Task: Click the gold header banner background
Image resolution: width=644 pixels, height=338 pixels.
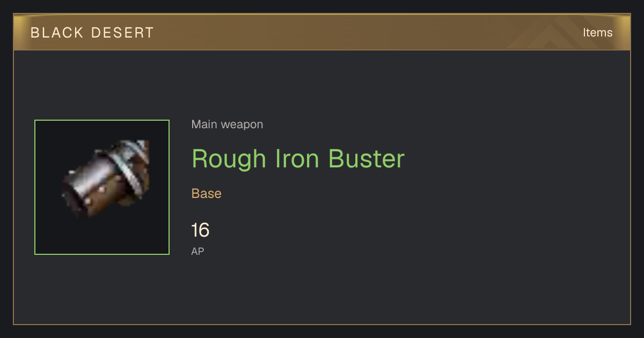Action: click(x=322, y=32)
